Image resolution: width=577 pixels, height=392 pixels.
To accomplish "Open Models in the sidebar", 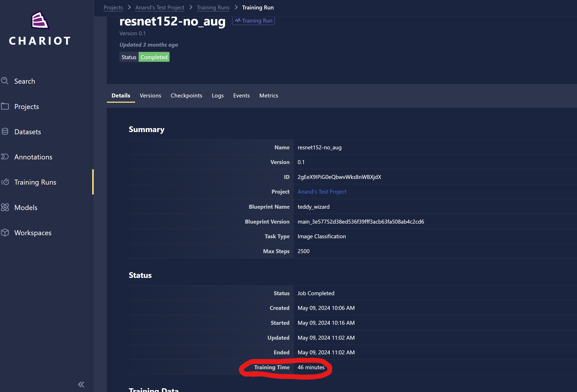I will pyautogui.click(x=26, y=208).
